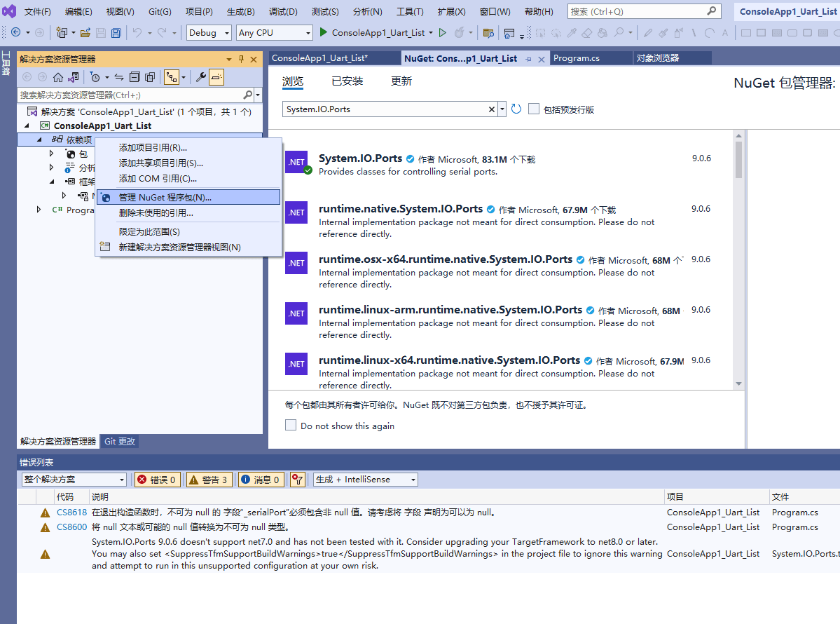This screenshot has width=840, height=624.
Task: Open Properties wrench icon in Solution Explorer
Action: tap(201, 77)
